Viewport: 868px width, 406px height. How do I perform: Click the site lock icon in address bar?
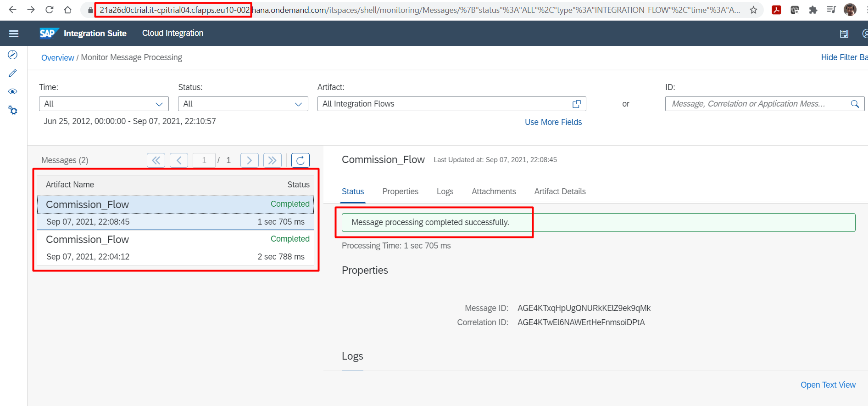[90, 10]
